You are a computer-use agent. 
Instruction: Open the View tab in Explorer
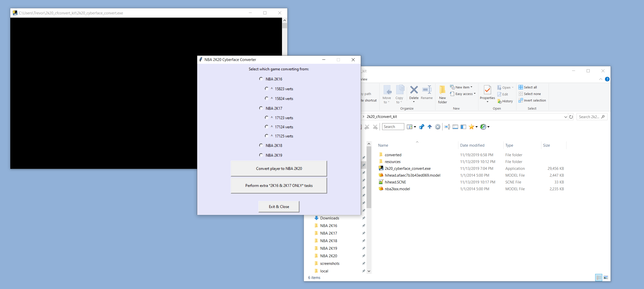coord(364,79)
